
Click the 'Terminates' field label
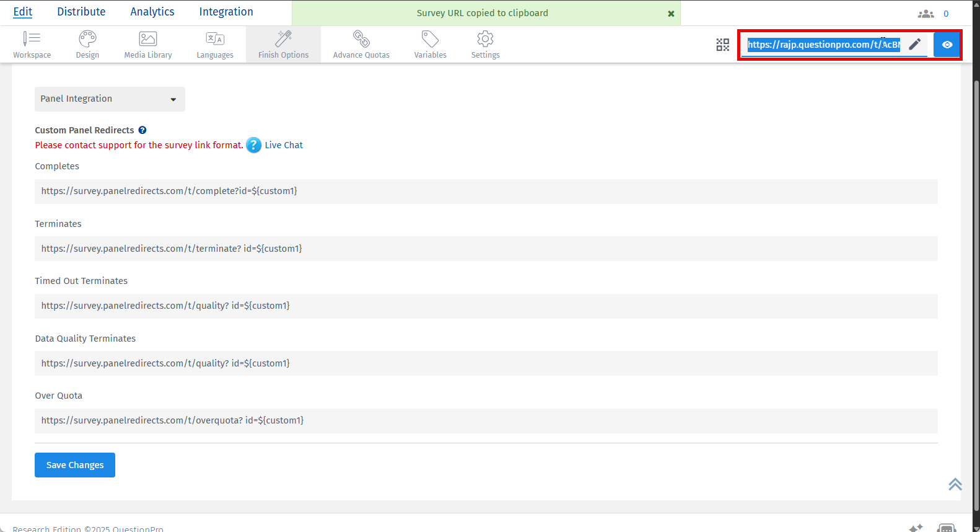[58, 224]
